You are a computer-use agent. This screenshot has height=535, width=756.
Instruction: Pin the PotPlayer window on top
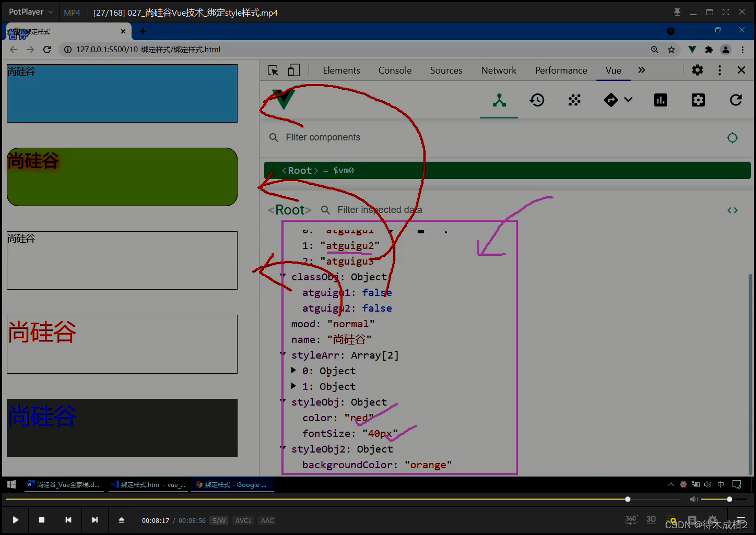[677, 12]
